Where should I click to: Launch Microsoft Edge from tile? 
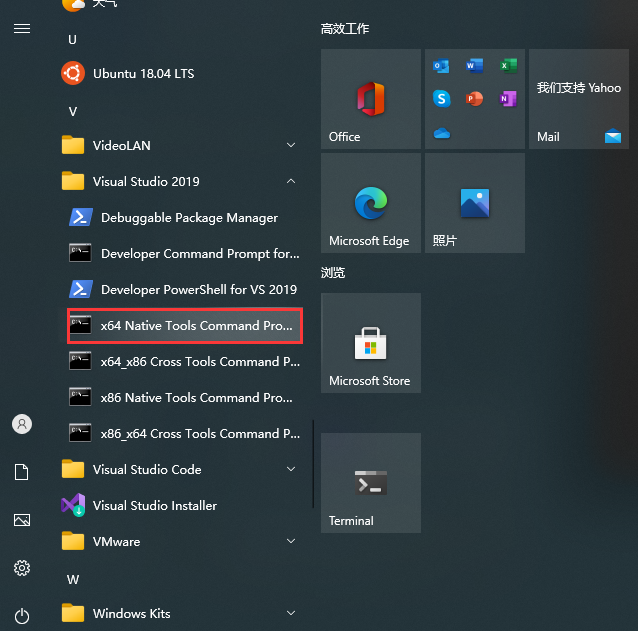tap(371, 203)
